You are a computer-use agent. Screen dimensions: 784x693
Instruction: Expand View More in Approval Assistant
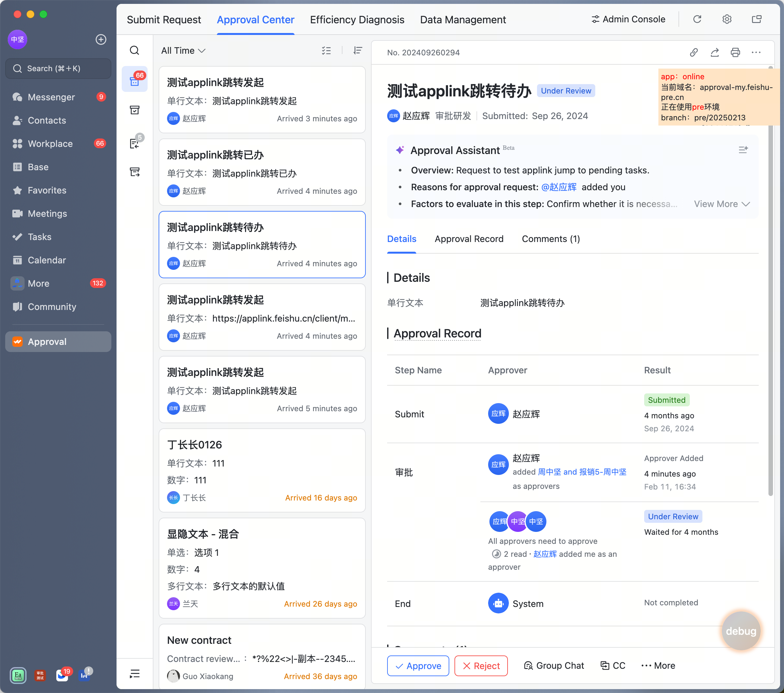[x=722, y=204]
